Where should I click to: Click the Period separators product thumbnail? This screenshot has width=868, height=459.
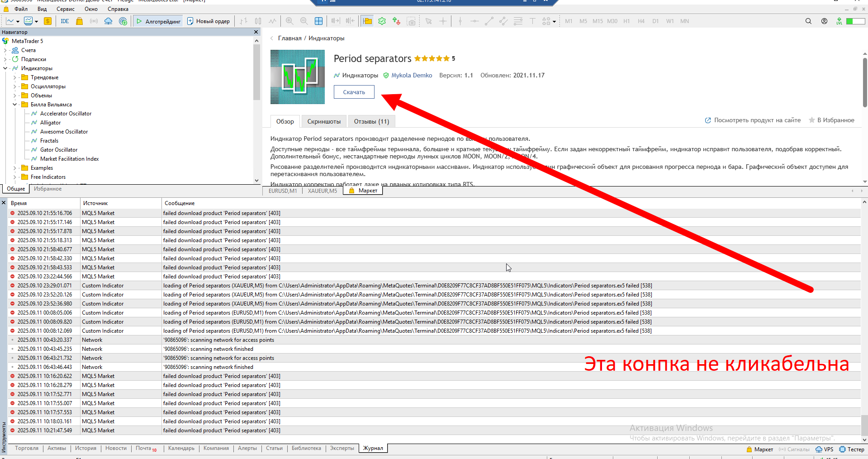(298, 77)
